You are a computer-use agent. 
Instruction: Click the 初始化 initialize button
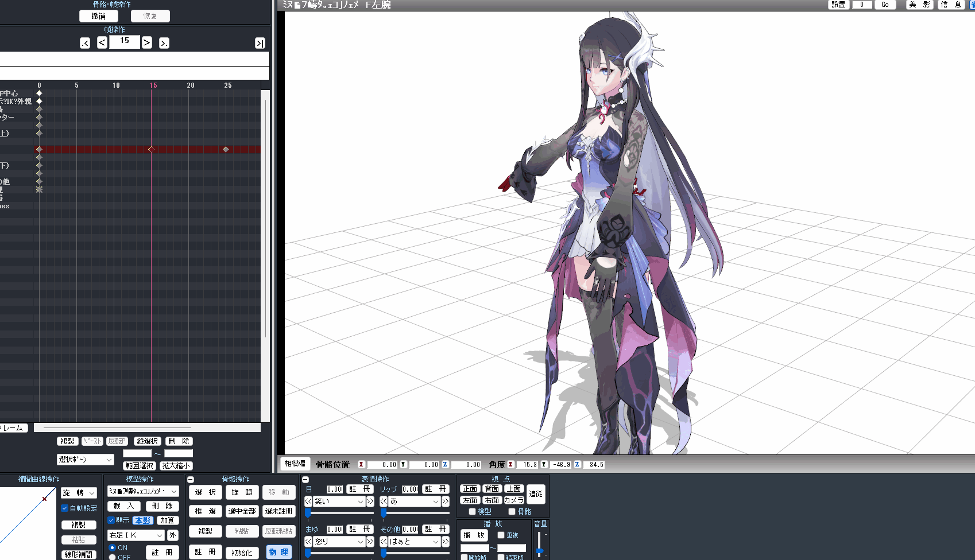242,553
